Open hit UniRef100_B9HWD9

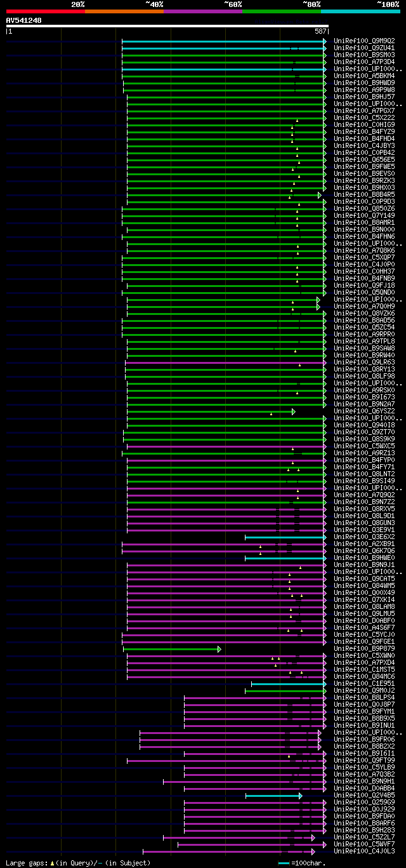[364, 83]
